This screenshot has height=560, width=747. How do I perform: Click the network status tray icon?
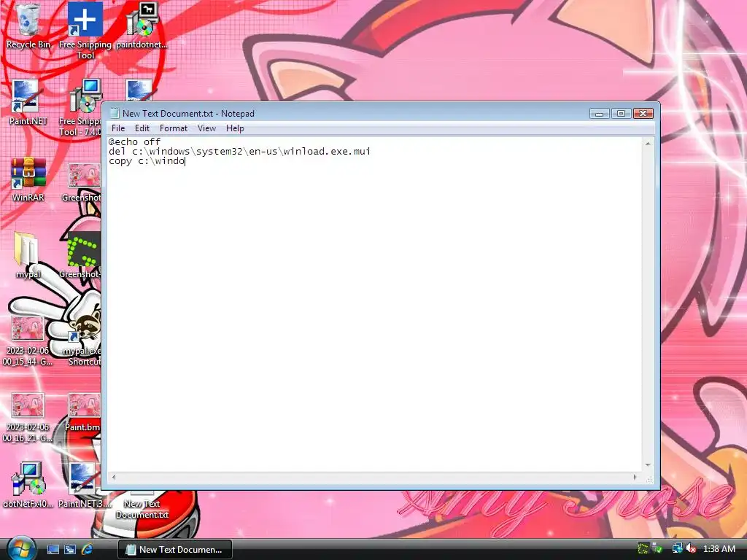pyautogui.click(x=677, y=549)
